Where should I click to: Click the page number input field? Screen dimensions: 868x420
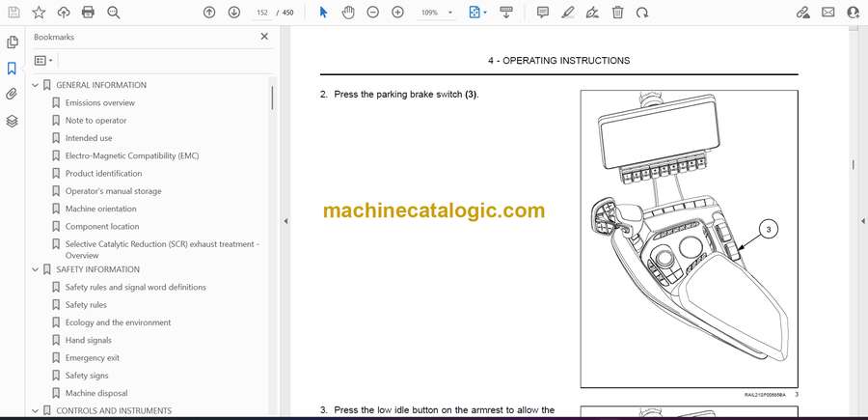pos(261,13)
